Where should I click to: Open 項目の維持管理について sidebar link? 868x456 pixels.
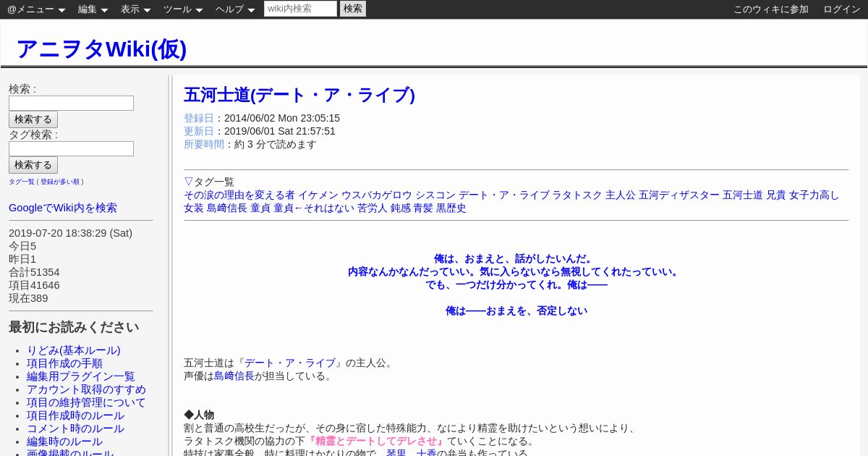click(86, 402)
